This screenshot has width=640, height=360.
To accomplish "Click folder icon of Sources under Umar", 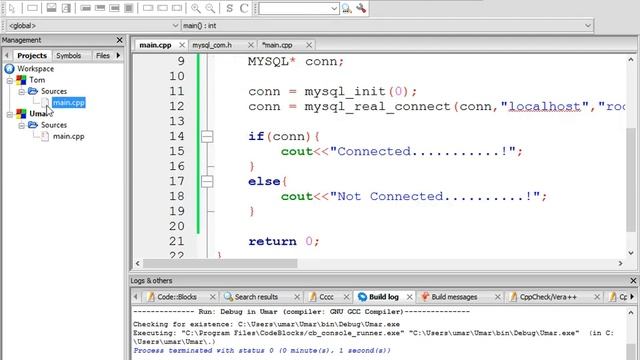I will pyautogui.click(x=33, y=125).
